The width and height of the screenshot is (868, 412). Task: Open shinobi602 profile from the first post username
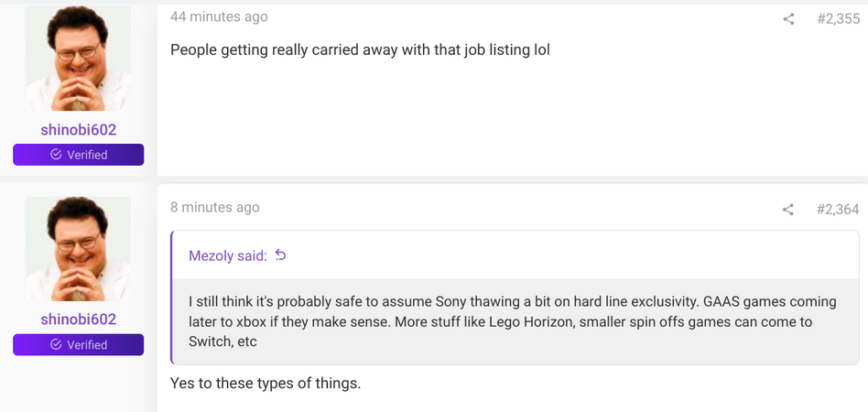pos(79,130)
